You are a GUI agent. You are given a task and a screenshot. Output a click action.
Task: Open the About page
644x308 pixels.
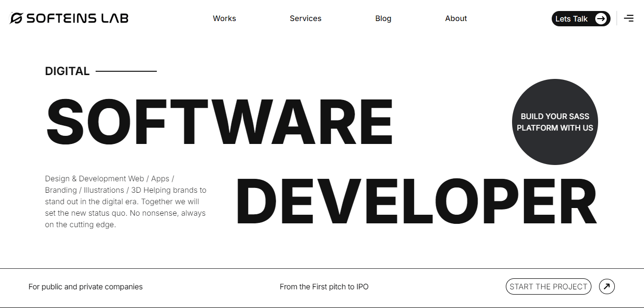click(456, 18)
